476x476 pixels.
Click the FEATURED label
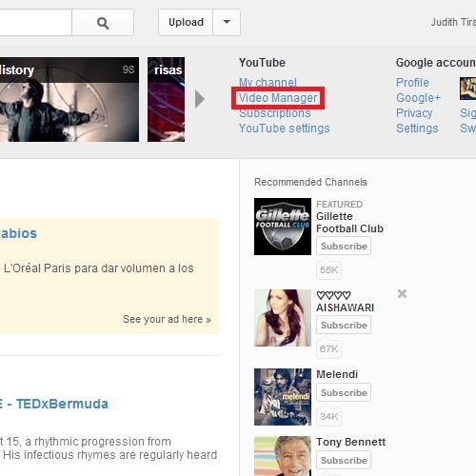[x=340, y=204]
